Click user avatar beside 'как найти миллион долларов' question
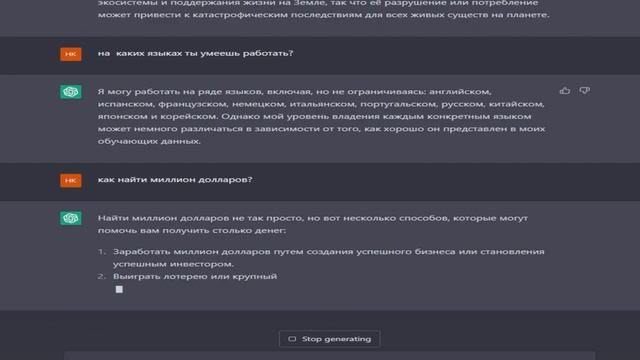This screenshot has width=640, height=360. (71, 180)
